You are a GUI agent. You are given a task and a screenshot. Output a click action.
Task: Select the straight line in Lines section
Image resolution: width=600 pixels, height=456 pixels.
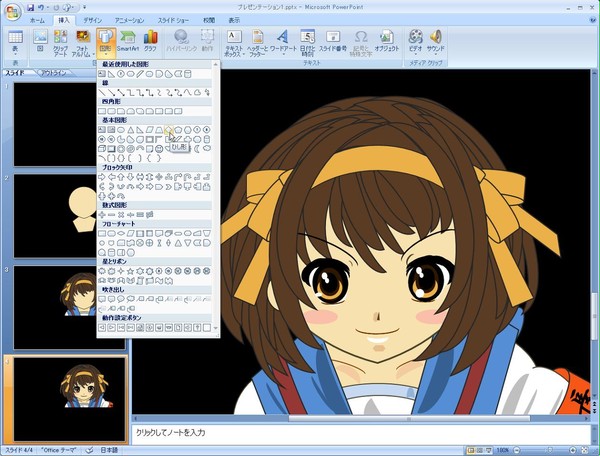[x=102, y=93]
